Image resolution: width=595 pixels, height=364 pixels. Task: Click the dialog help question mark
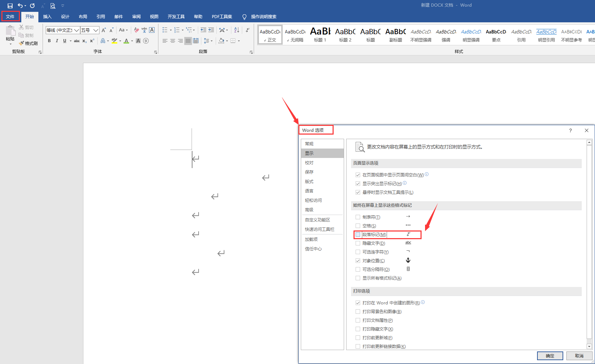[571, 130]
